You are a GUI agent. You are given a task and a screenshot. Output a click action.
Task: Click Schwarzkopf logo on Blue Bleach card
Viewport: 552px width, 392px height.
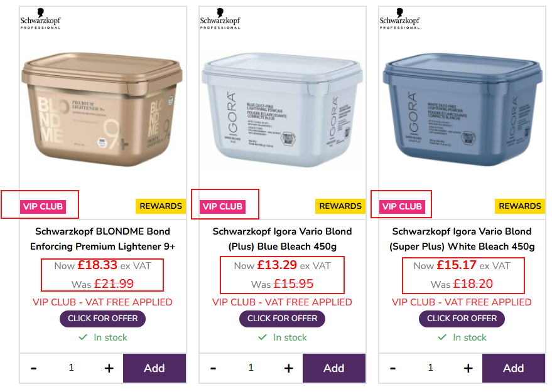220,19
